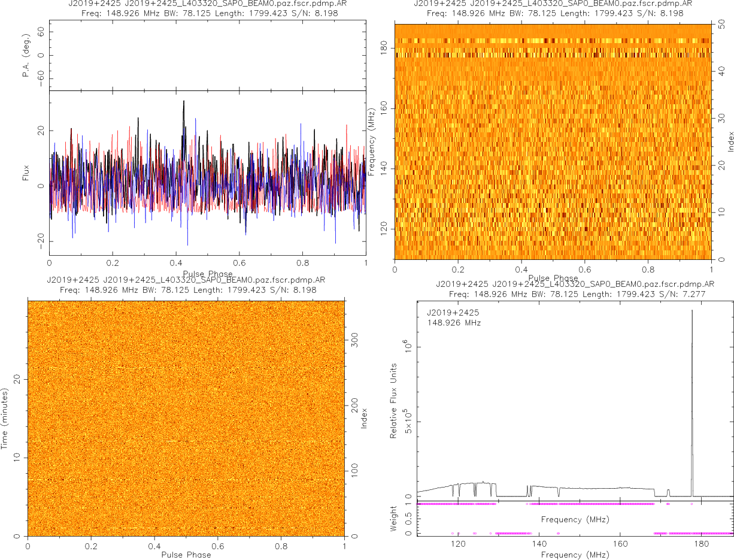Click the Flux y-axis label
Screen dimensions: 734x560
click(26, 172)
